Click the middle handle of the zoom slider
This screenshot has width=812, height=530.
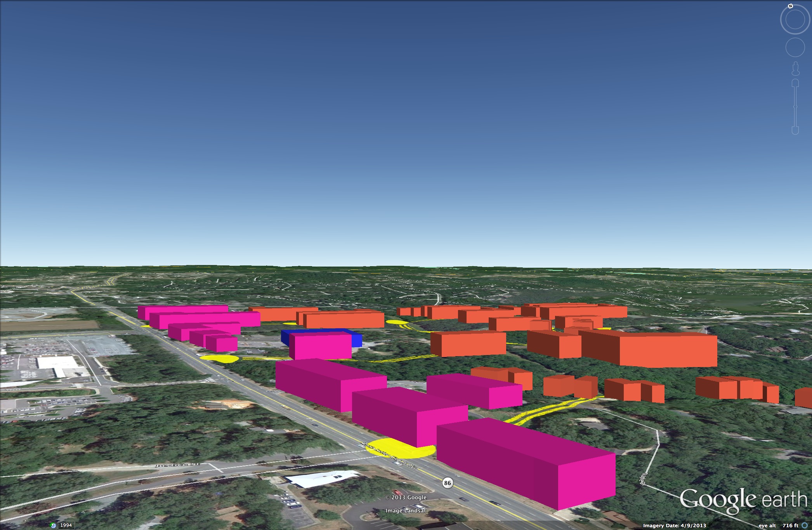[795, 106]
